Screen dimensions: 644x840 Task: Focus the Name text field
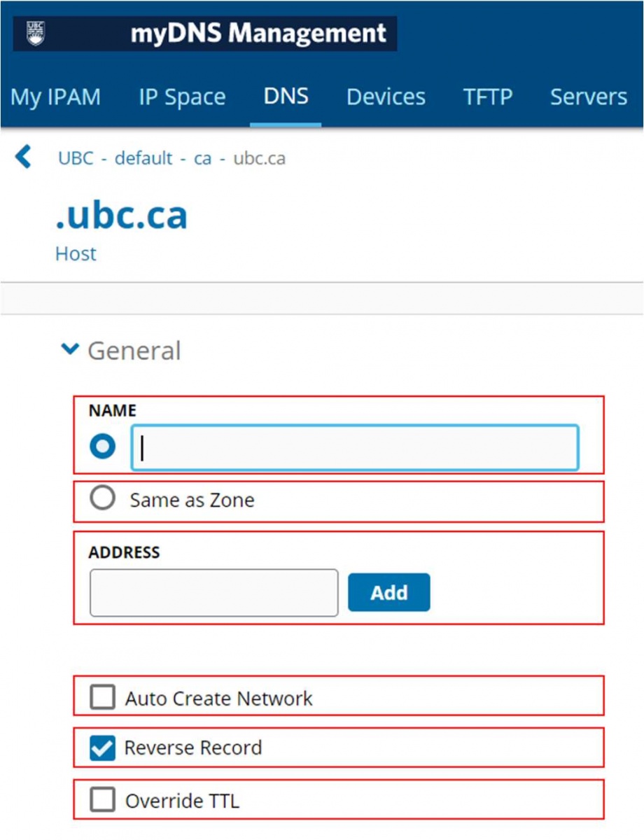point(355,447)
